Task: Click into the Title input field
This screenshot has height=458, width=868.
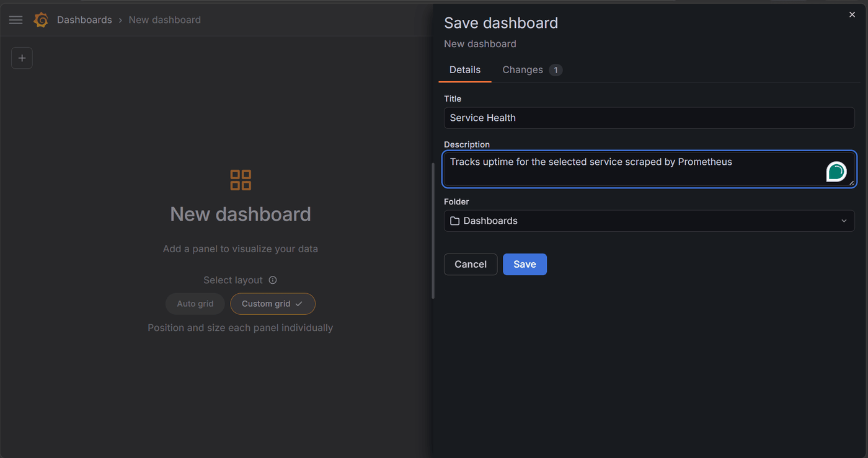Action: pos(649,118)
